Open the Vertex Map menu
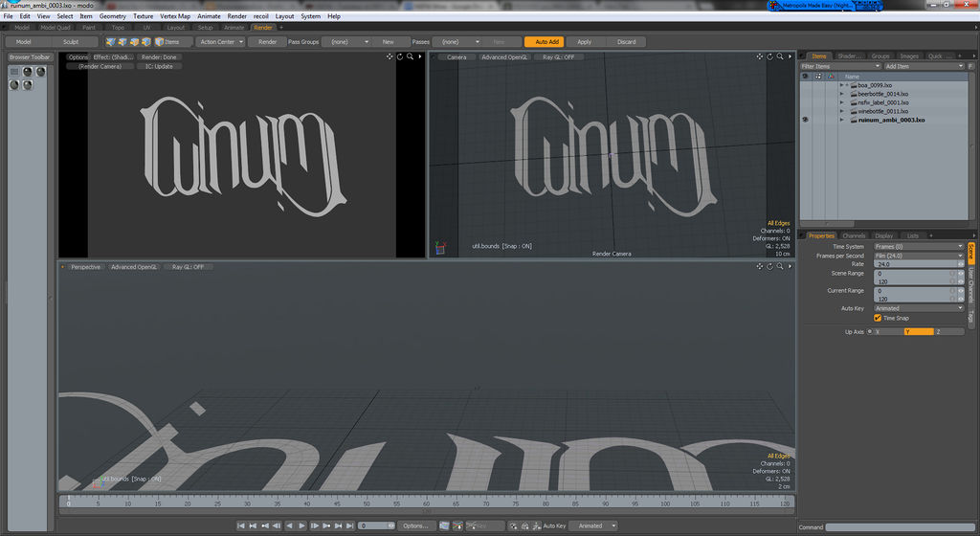 (x=175, y=16)
